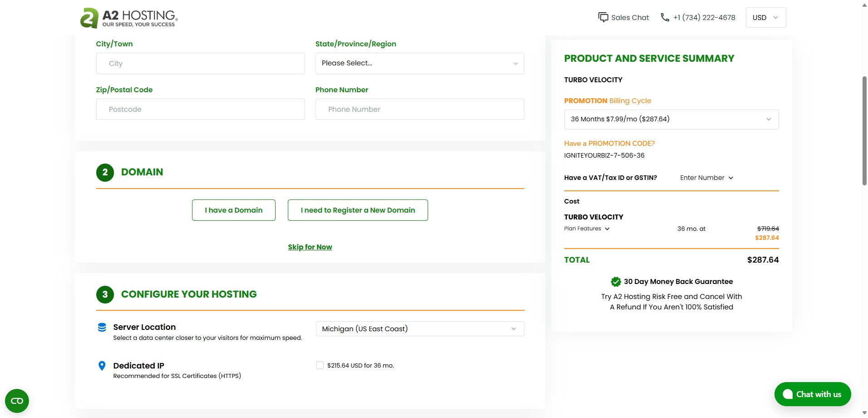Image resolution: width=868 pixels, height=418 pixels.
Task: Click the $287.64 total amount
Action: pyautogui.click(x=763, y=260)
